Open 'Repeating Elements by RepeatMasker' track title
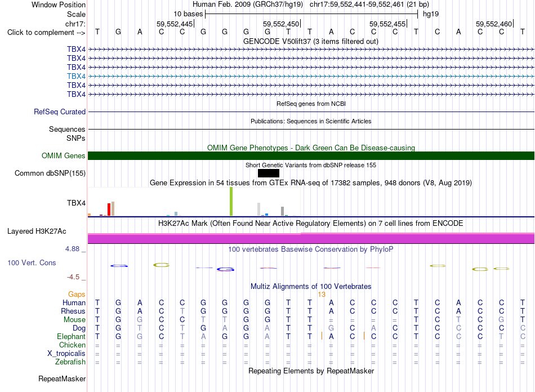535x392 pixels. point(311,371)
